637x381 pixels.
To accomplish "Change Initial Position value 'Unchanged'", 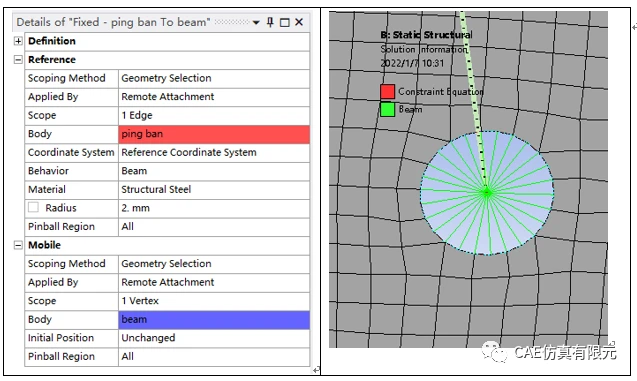I will coord(214,338).
